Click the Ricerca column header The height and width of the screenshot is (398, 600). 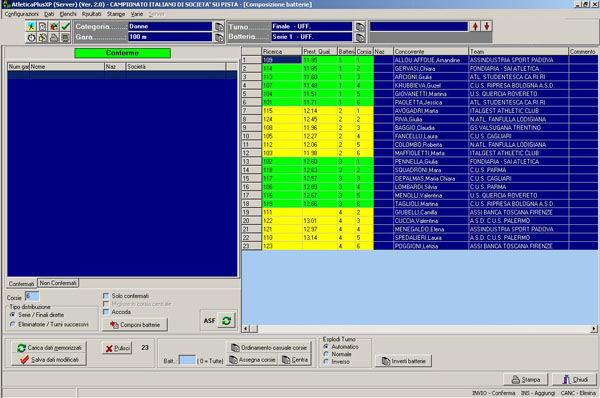(x=282, y=51)
